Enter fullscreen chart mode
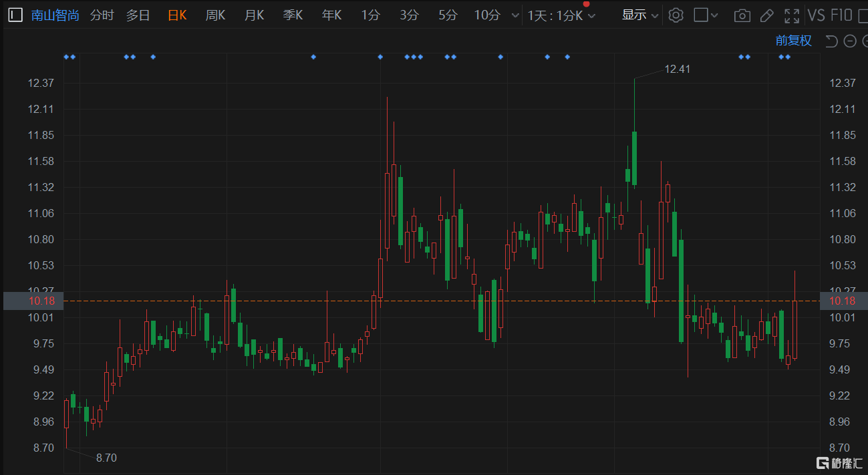 pos(792,16)
